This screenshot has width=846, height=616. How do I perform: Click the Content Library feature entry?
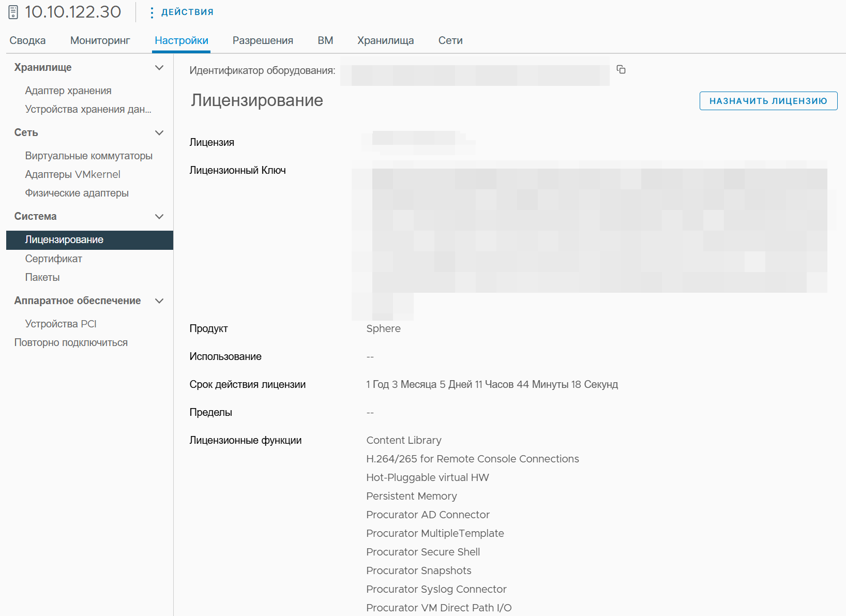point(404,440)
